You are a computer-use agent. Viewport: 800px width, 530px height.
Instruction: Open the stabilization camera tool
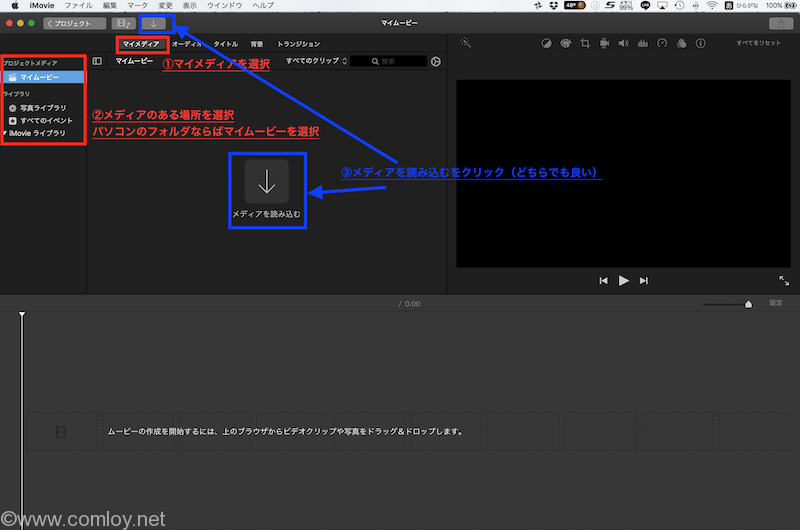coord(604,43)
